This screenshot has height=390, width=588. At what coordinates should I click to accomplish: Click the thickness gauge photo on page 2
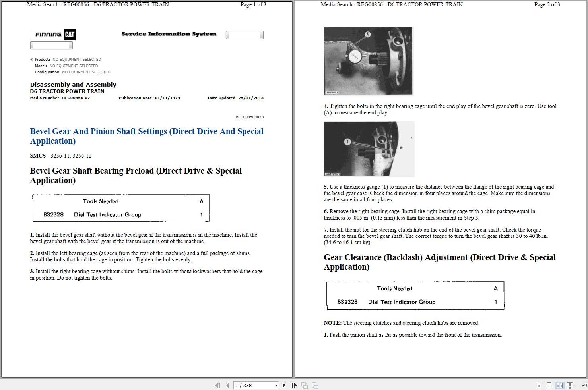[x=369, y=149]
